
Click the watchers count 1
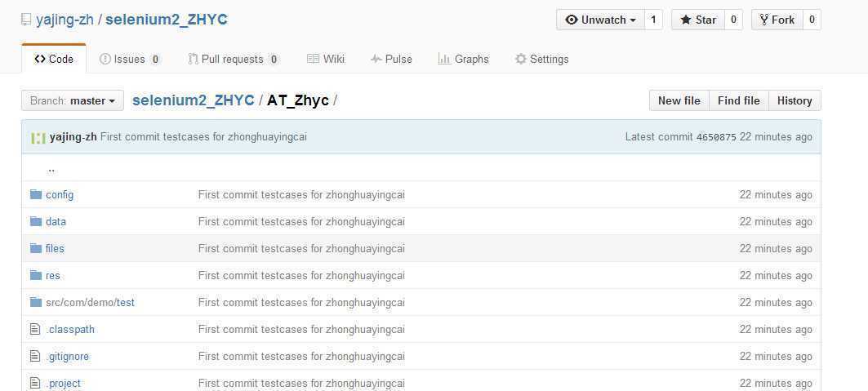(653, 20)
